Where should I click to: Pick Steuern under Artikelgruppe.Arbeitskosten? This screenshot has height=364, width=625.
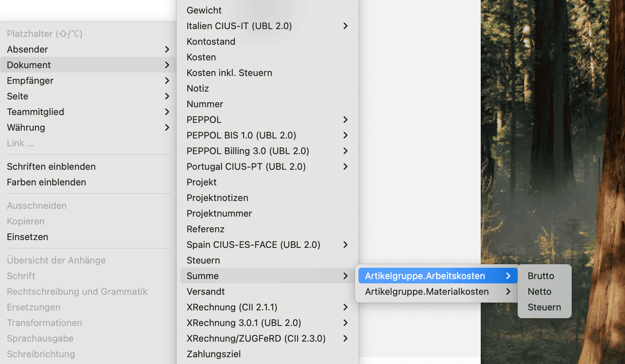544,307
